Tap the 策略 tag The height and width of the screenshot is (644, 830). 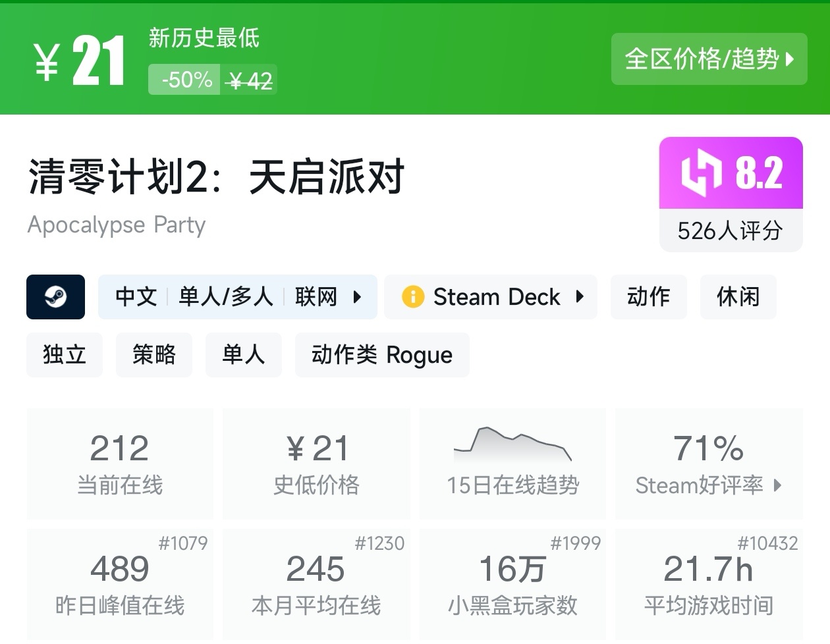(x=154, y=355)
